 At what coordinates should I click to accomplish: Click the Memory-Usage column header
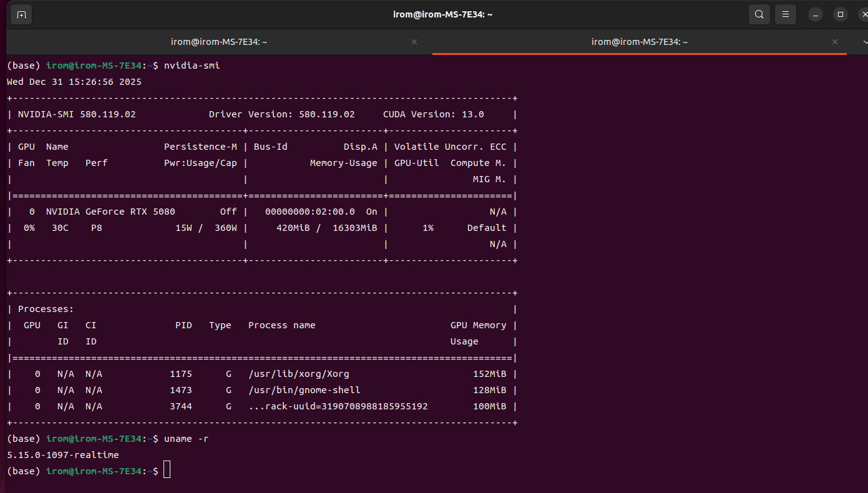point(344,163)
